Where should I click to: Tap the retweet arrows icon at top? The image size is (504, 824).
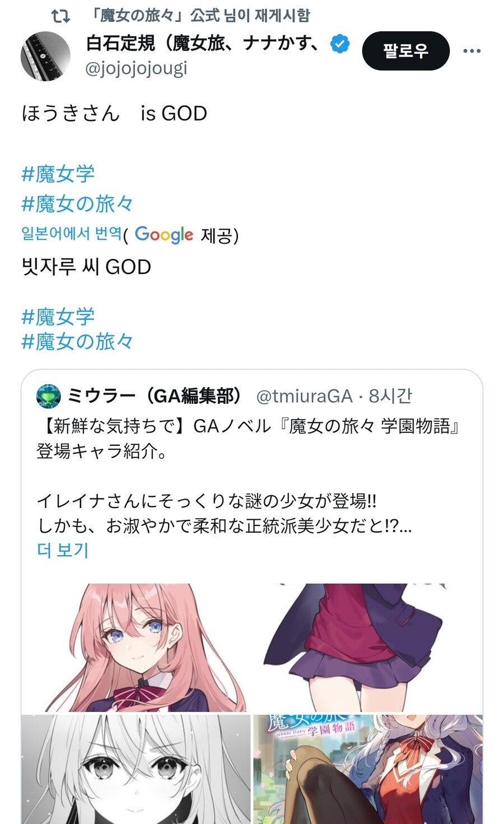coord(60,16)
